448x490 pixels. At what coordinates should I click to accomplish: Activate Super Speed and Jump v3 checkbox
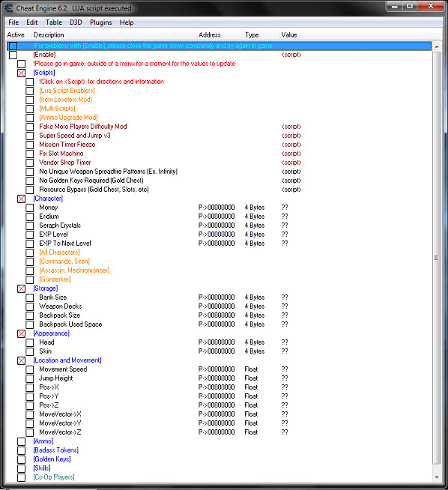pos(30,136)
